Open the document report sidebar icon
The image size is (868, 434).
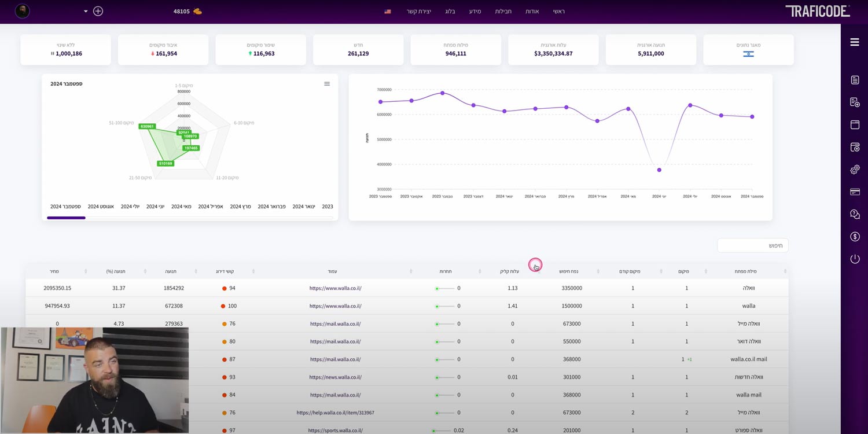click(x=855, y=80)
